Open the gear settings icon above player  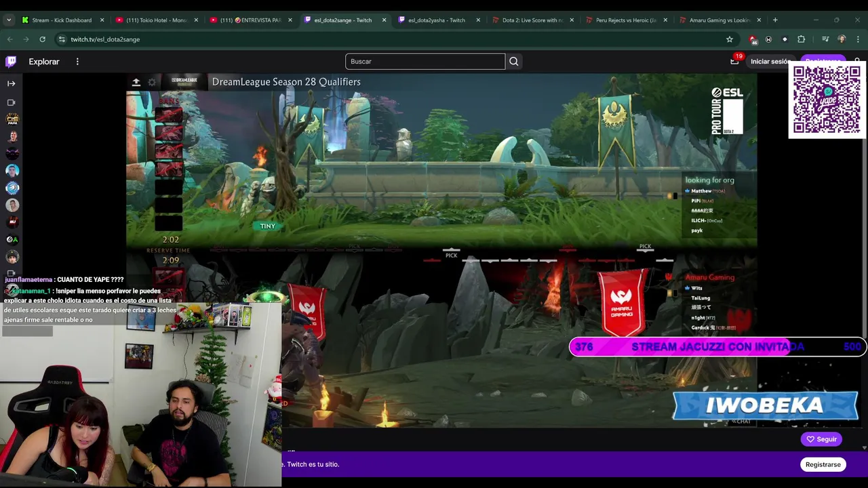152,82
